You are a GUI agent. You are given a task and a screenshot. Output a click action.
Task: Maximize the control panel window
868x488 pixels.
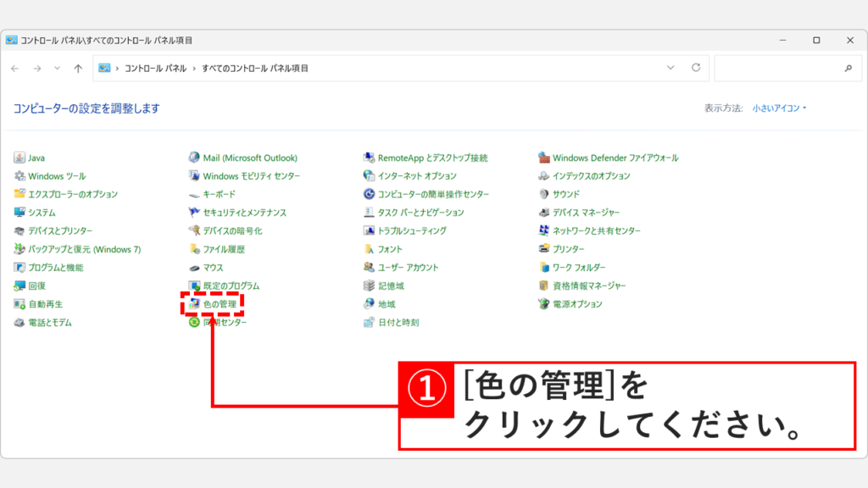click(816, 41)
